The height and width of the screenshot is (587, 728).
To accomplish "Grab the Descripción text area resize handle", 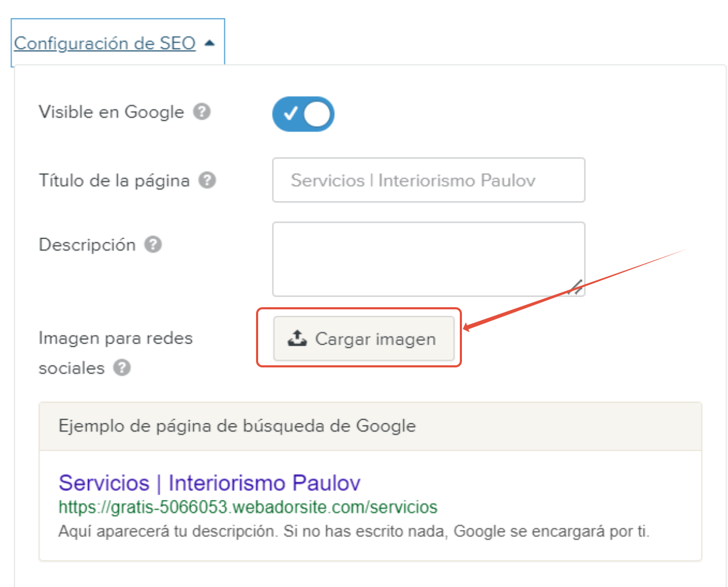I will [576, 288].
